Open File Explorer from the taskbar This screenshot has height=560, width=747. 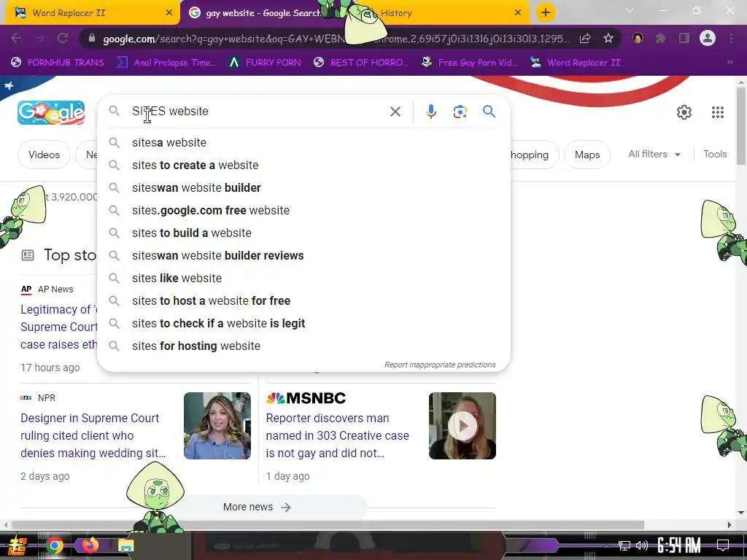[x=125, y=545]
